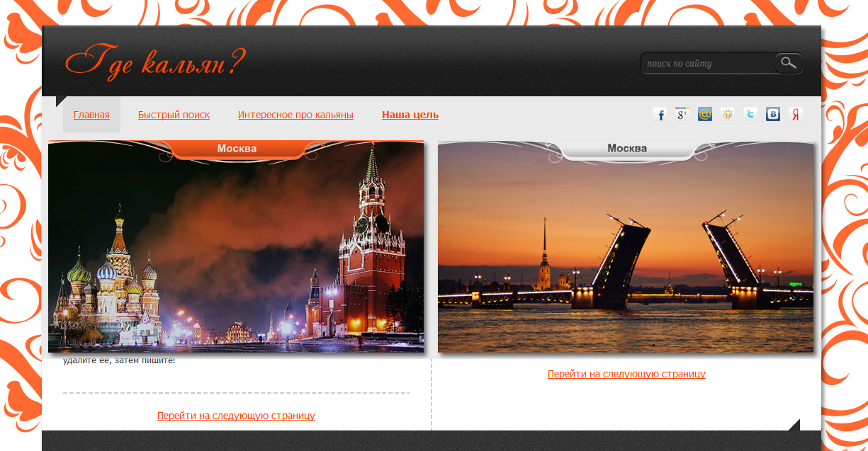The height and width of the screenshot is (451, 868).
Task: Share via the Google+ icon
Action: [682, 114]
